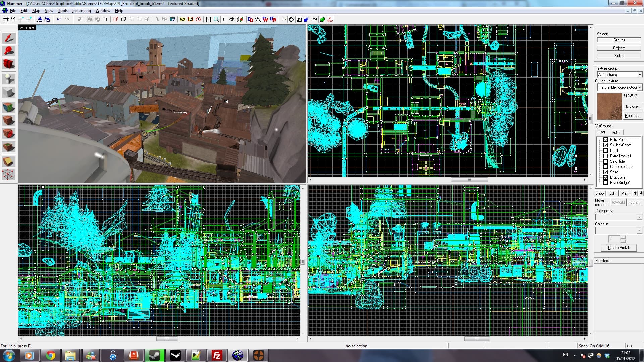
Task: Open the File menu
Action: coord(13,11)
